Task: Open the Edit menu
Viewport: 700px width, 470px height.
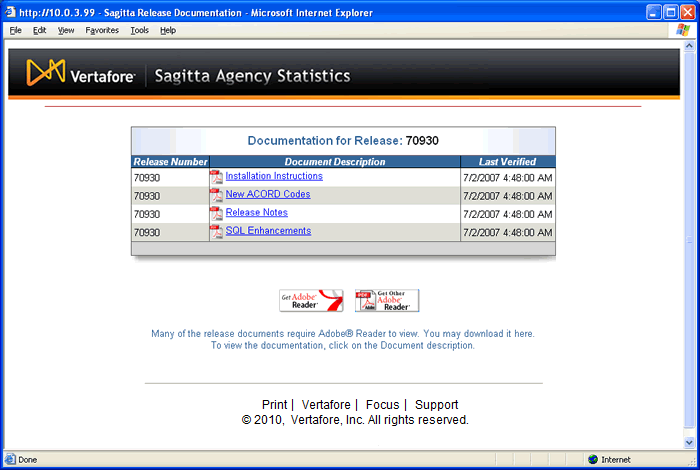Action: [39, 30]
